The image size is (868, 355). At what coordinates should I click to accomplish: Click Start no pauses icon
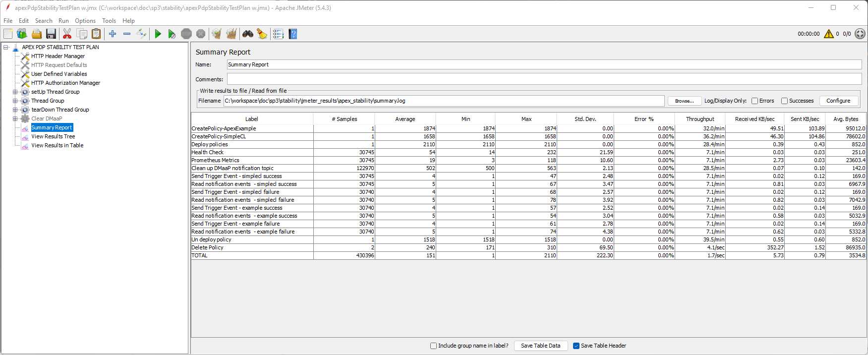(172, 34)
